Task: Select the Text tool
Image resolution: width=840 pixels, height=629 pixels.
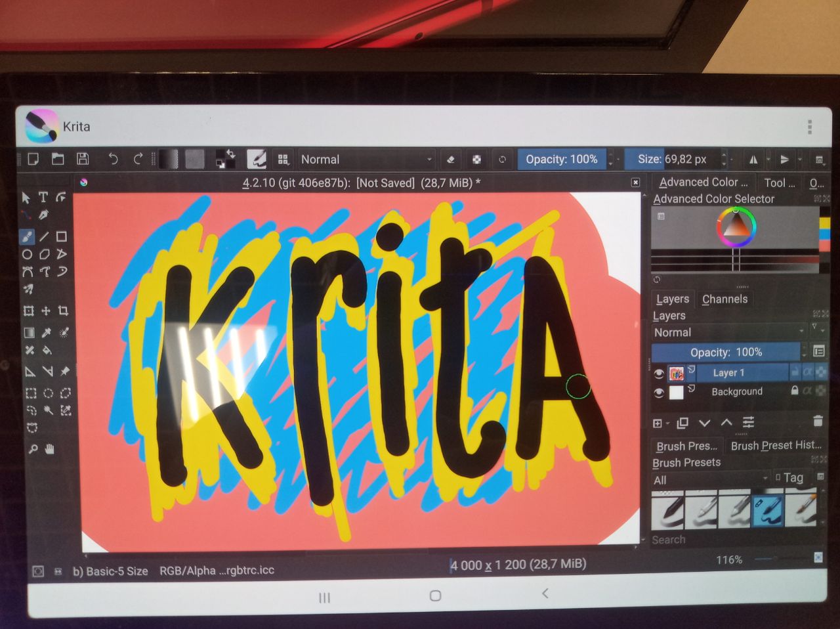Action: click(x=43, y=197)
